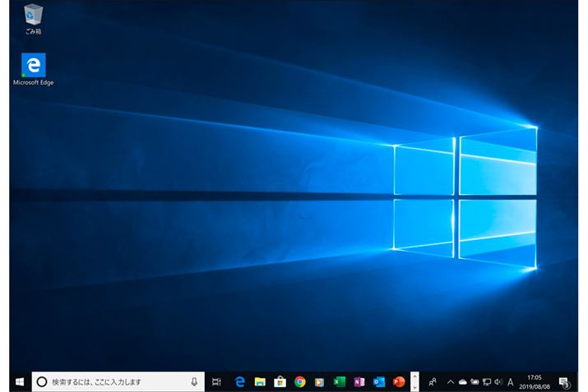Open PowerPoint from the taskbar

pos(399,381)
